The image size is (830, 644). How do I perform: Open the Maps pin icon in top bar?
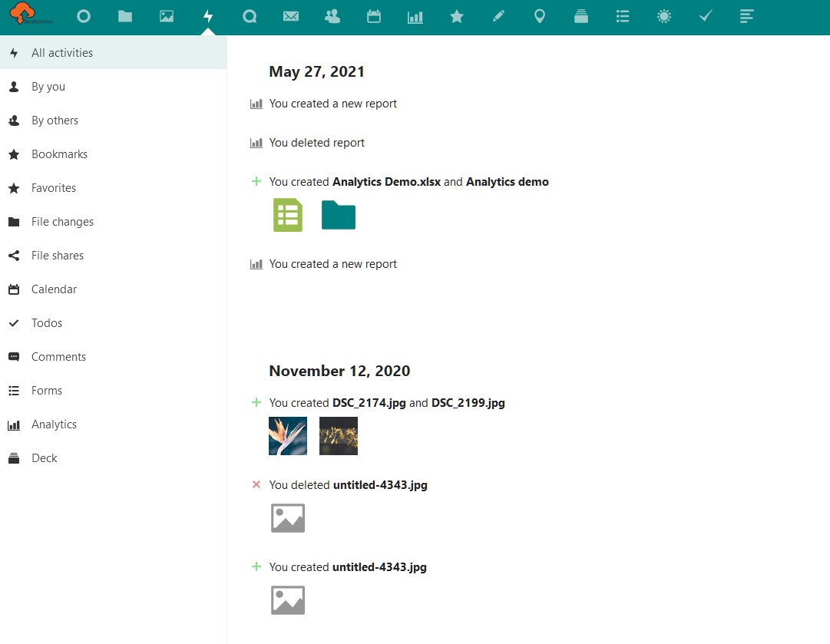click(x=540, y=16)
